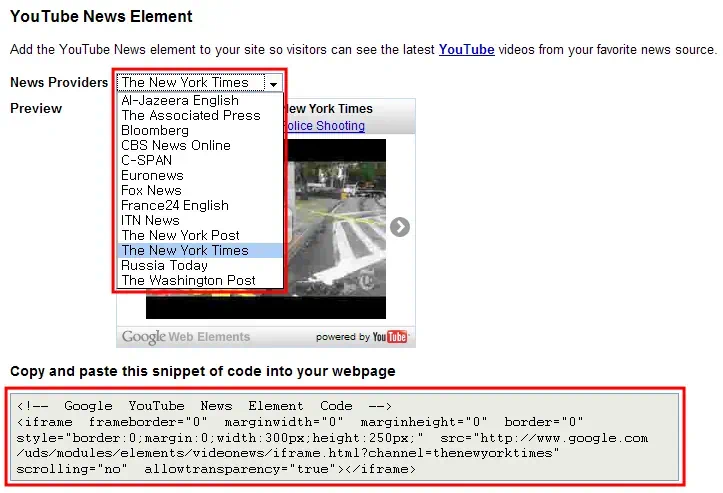
Task: Select Fox News provider option
Action: pyautogui.click(x=151, y=190)
